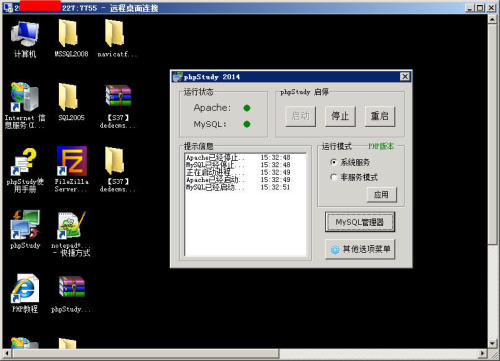500x361 pixels.
Task: Restart services with 重启 button
Action: 380,116
